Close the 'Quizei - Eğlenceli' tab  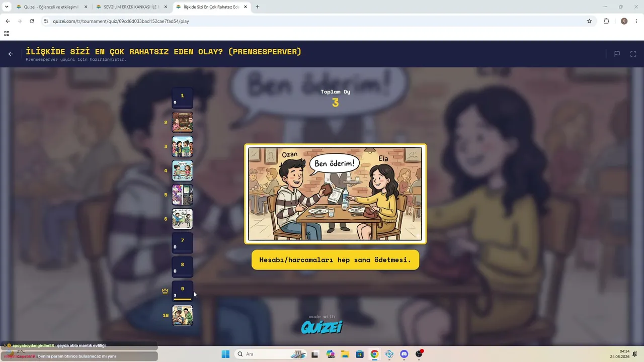click(86, 7)
